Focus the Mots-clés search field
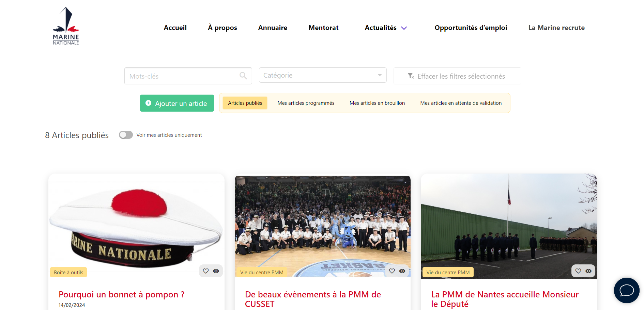Viewport: 644px width, 310px height. click(x=188, y=76)
